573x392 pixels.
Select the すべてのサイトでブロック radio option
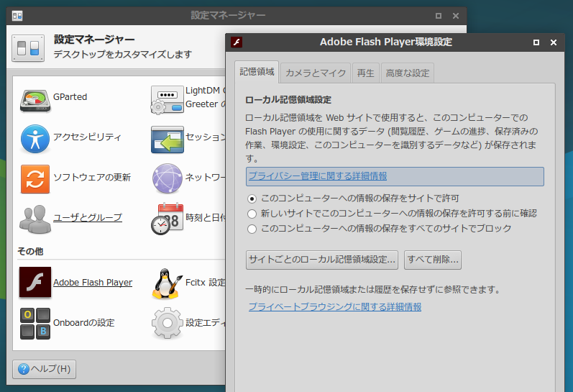[252, 229]
